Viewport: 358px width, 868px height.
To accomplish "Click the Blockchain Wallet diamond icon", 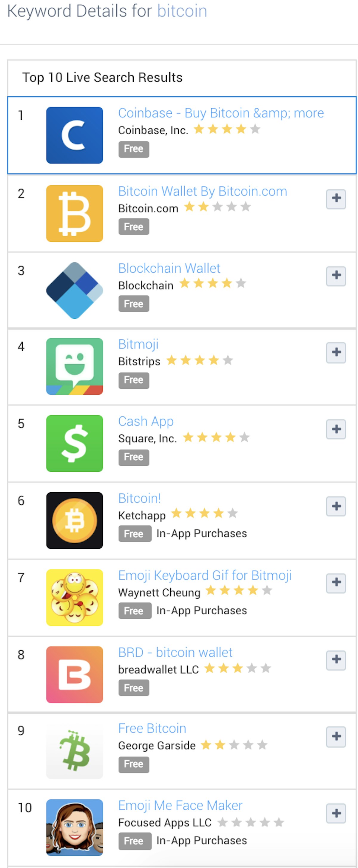I will [x=74, y=290].
